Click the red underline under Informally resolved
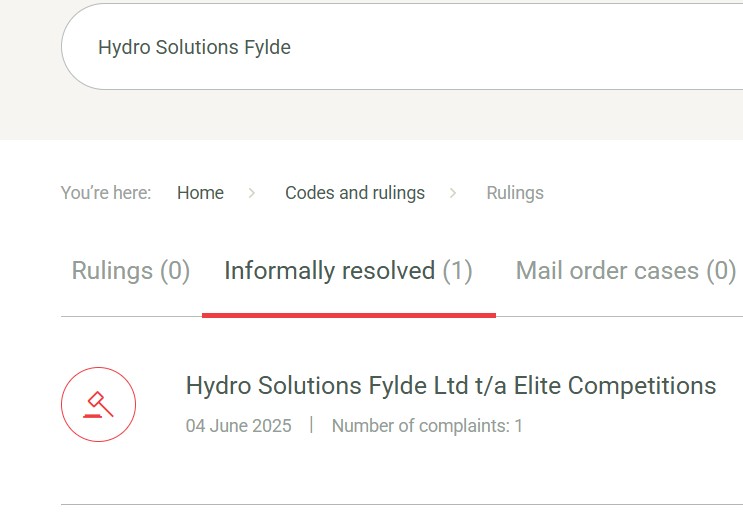Image resolution: width=743 pixels, height=522 pixels. coord(348,315)
